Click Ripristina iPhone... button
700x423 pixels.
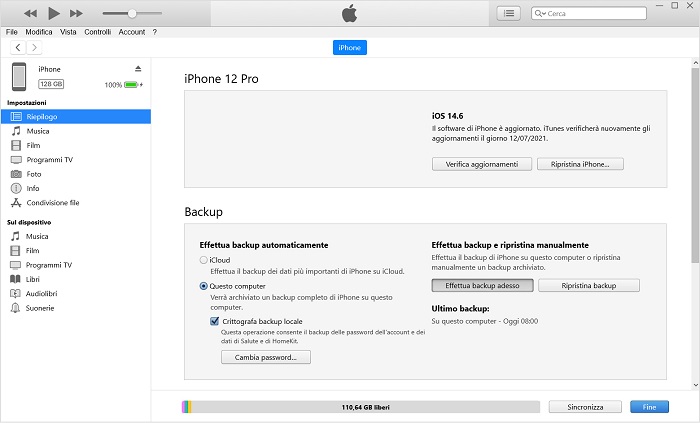580,164
